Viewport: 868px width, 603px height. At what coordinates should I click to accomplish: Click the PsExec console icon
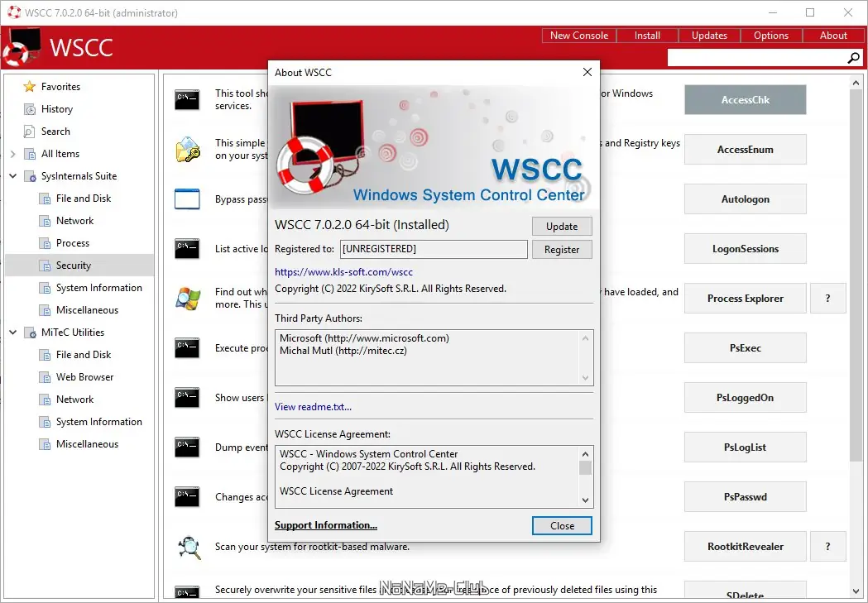point(187,348)
